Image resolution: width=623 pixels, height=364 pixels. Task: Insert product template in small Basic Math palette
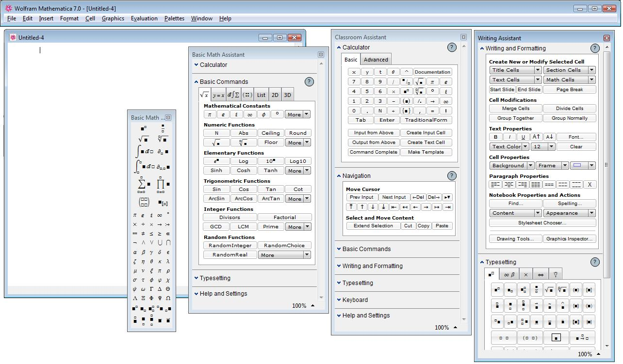(x=163, y=185)
